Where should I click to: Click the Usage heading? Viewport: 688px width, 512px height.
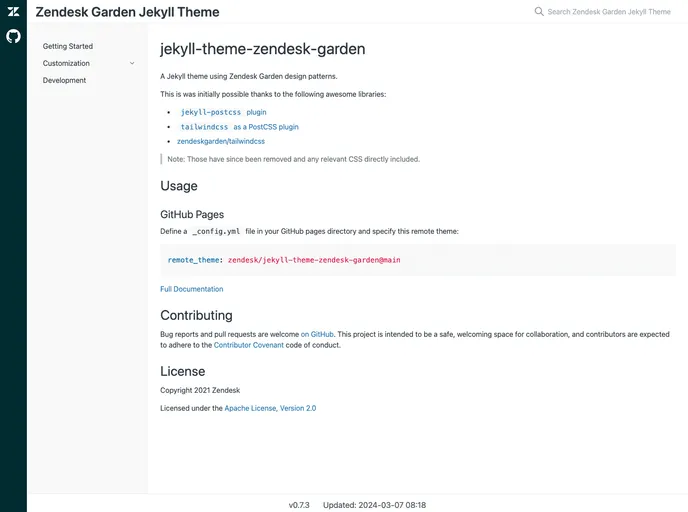[179, 186]
